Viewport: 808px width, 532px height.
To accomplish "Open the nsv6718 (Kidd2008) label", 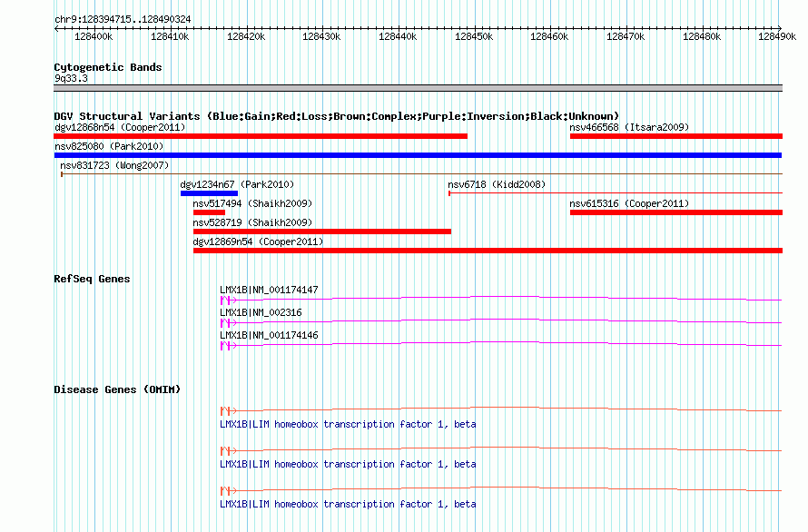I will (497, 184).
